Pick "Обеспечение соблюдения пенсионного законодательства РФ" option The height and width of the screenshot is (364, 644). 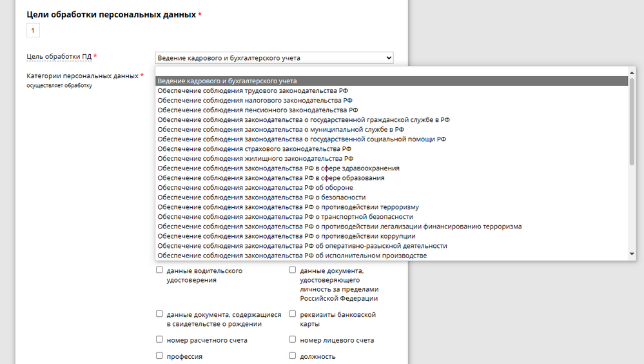pyautogui.click(x=257, y=110)
